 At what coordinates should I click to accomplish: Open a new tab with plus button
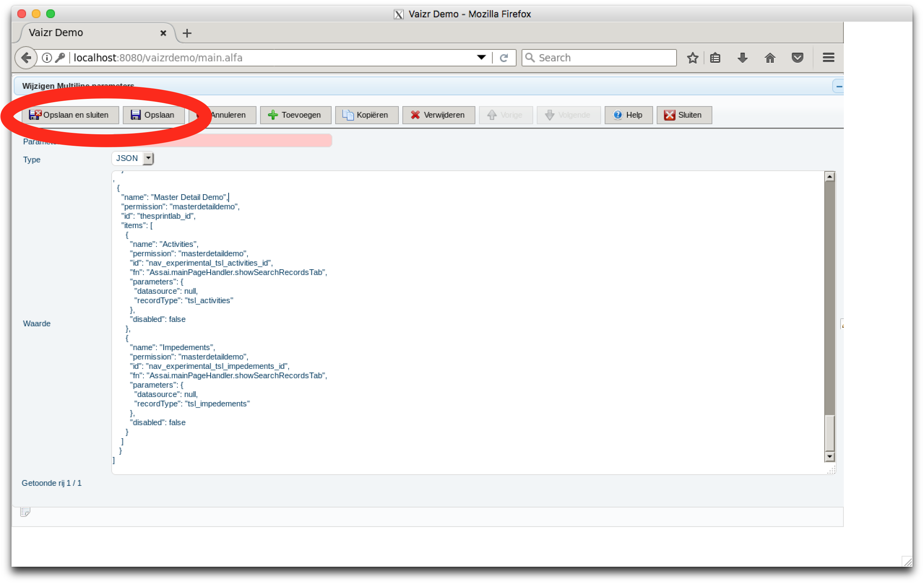coord(187,33)
